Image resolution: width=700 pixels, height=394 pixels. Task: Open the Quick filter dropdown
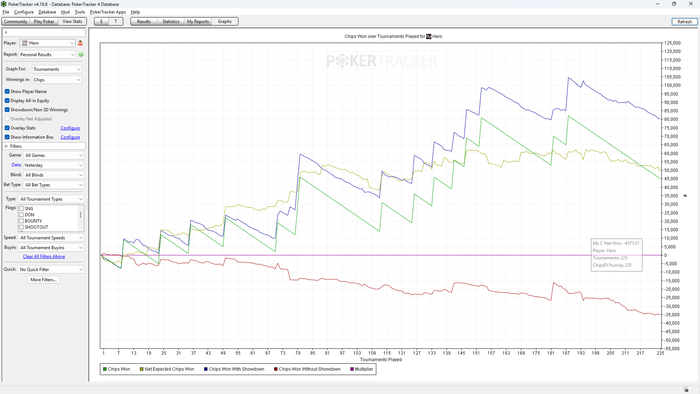51,270
